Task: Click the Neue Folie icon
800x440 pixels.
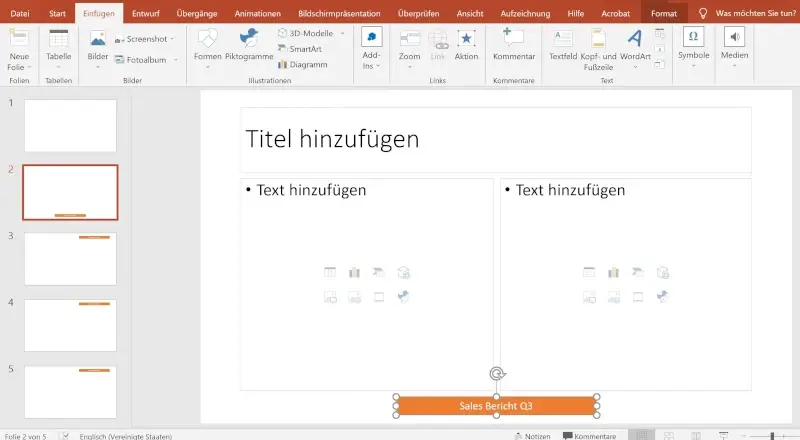Action: (19, 38)
